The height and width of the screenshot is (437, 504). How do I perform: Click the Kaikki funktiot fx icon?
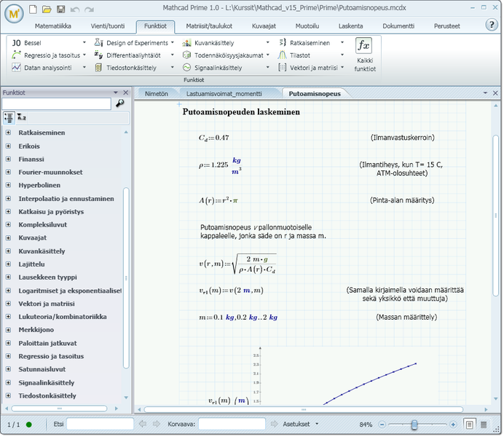362,45
